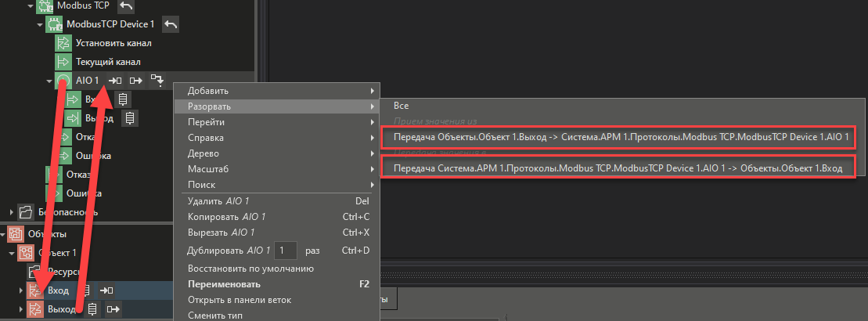Select the Текущий канал tree item
This screenshot has height=321, width=868.
[108, 61]
